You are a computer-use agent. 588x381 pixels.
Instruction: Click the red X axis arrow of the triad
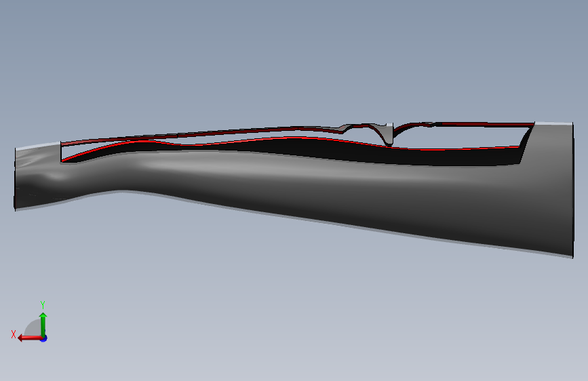[x=29, y=338]
